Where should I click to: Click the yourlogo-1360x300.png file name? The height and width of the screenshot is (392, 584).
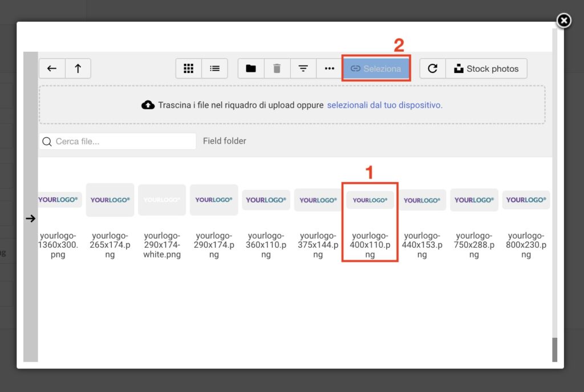[x=58, y=245]
